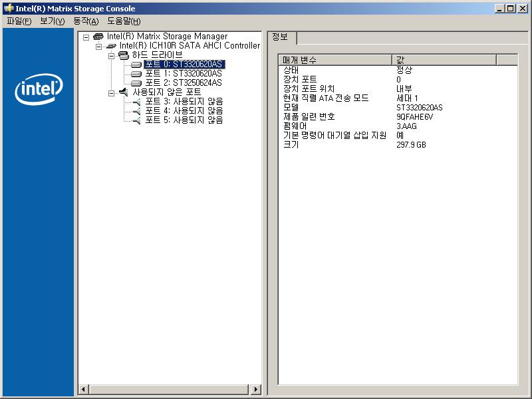Select 포트 2: ST3250624AS drive
This screenshot has height=399, width=532.
click(x=184, y=82)
